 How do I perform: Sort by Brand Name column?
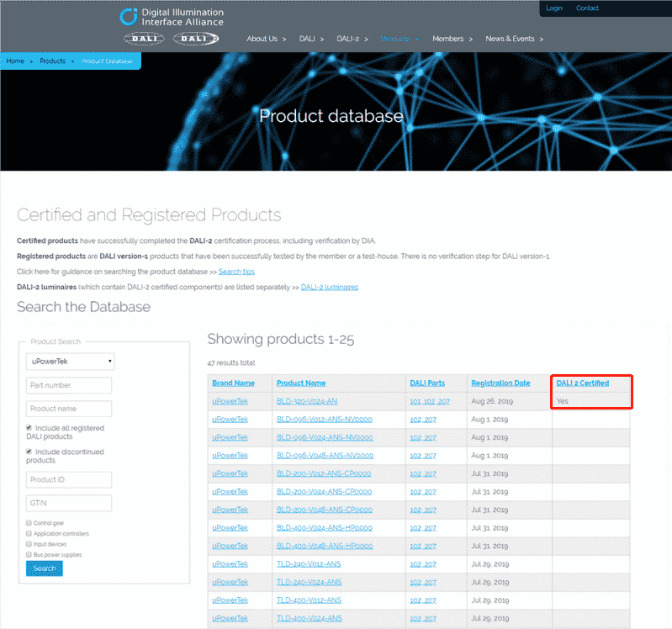point(233,383)
